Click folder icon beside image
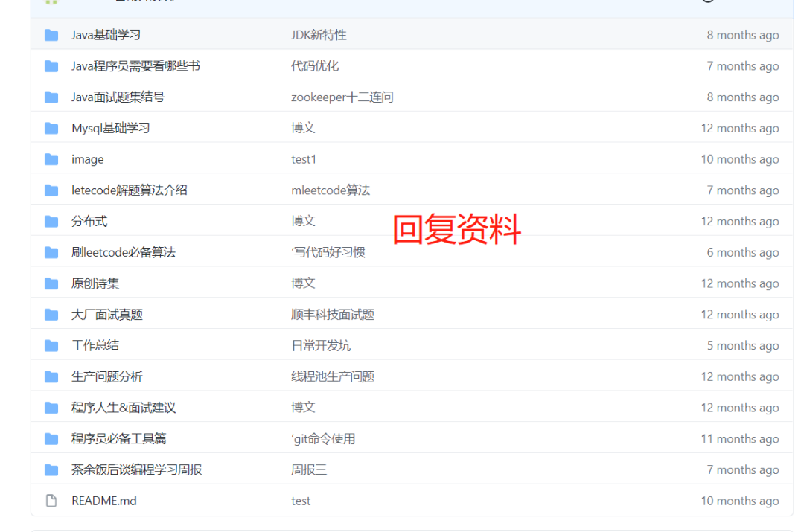 [x=51, y=159]
